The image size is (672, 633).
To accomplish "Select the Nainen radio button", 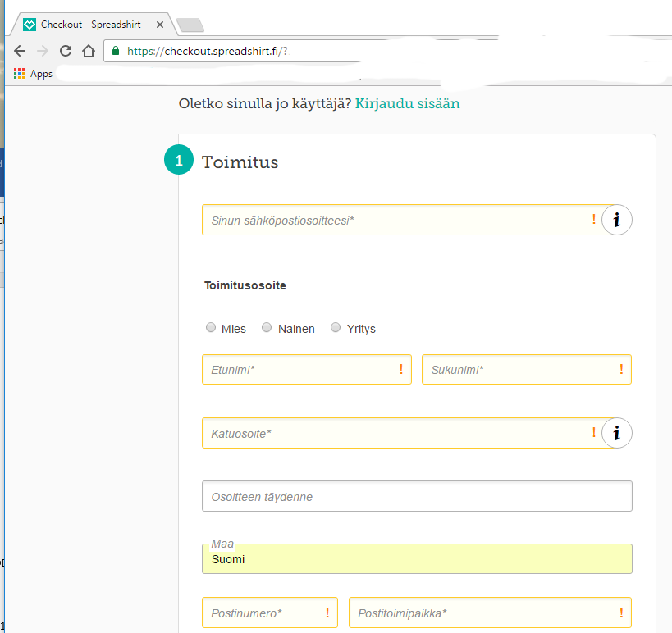I will pos(267,328).
